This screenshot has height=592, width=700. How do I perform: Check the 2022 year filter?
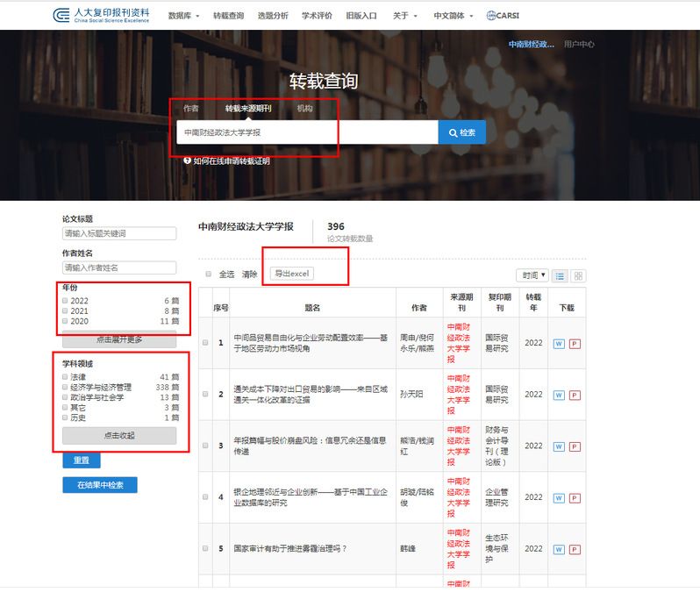point(66,301)
